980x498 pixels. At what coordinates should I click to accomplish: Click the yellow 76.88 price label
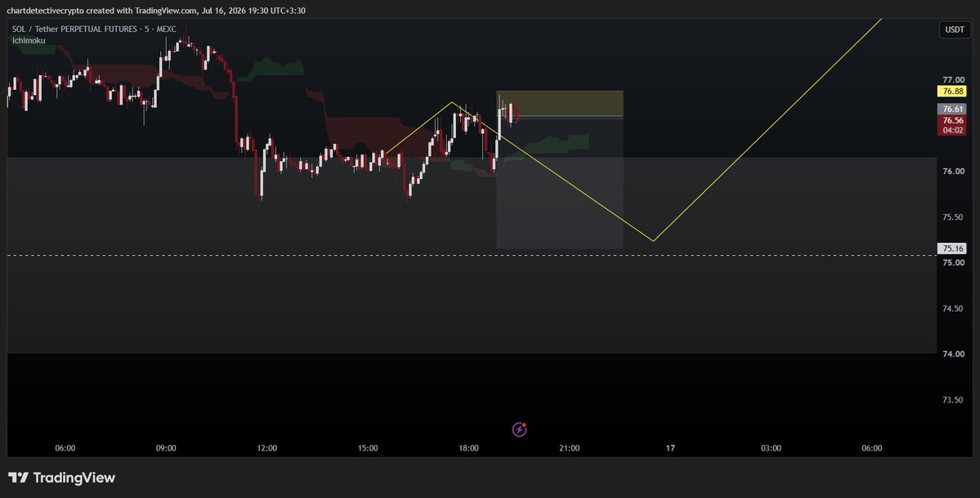coord(952,92)
